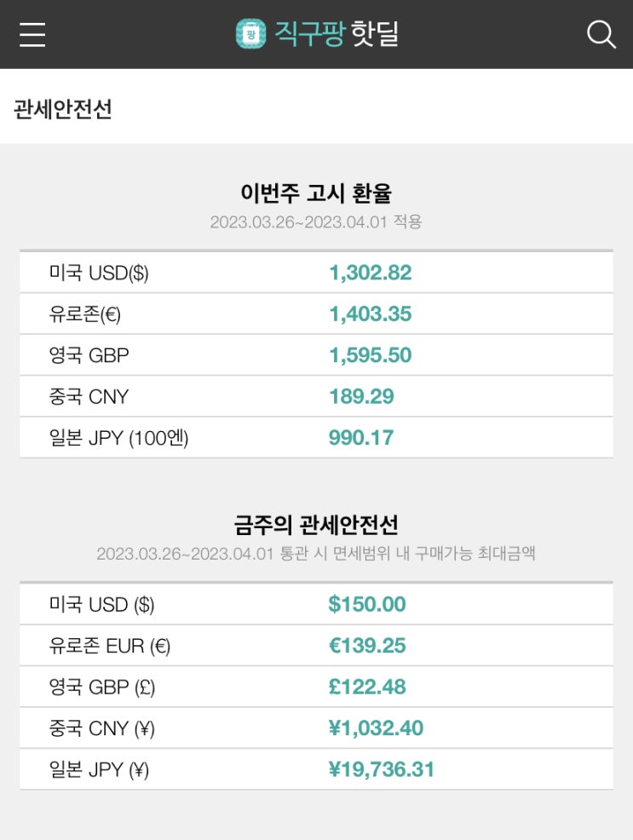Screen dimensions: 633x840
Task: Select the 관세안전선 page title
Action: pos(63,109)
